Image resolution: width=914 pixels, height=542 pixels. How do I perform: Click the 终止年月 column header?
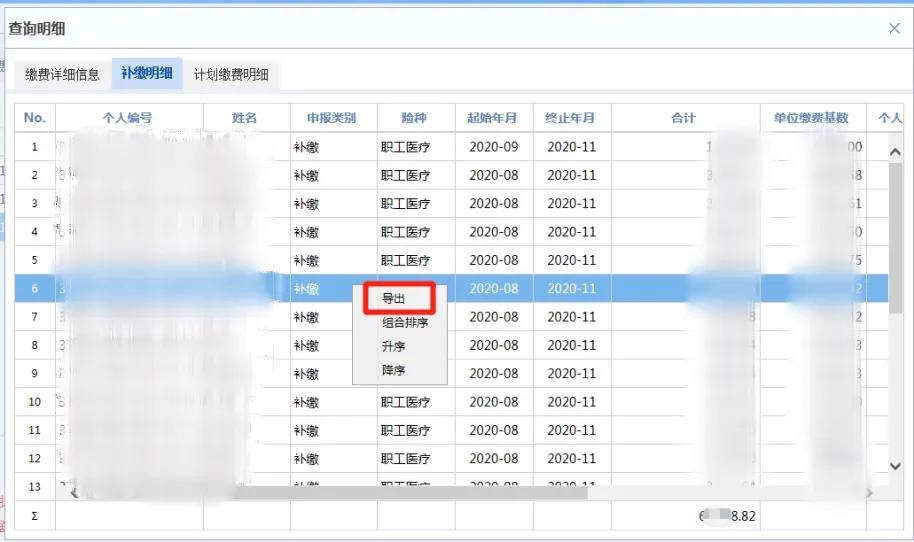(x=572, y=118)
